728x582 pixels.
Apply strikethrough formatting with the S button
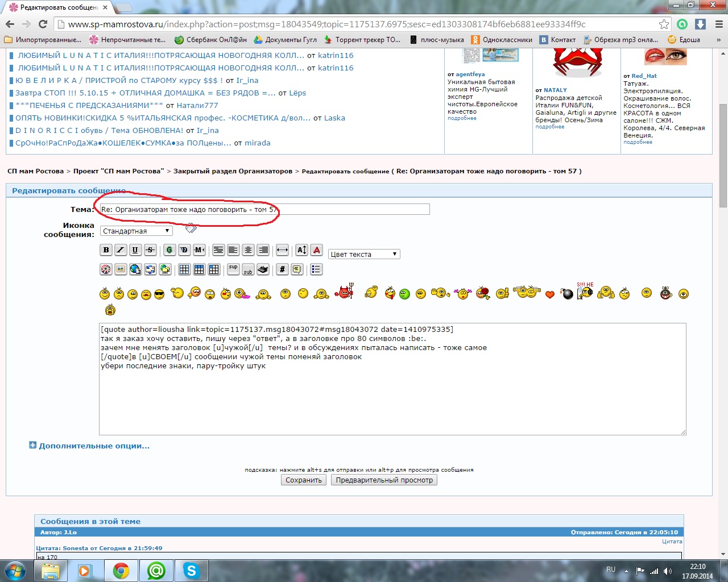click(x=150, y=250)
